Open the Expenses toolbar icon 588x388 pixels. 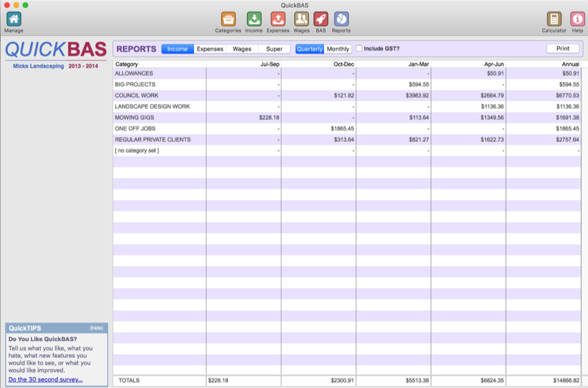click(x=278, y=19)
